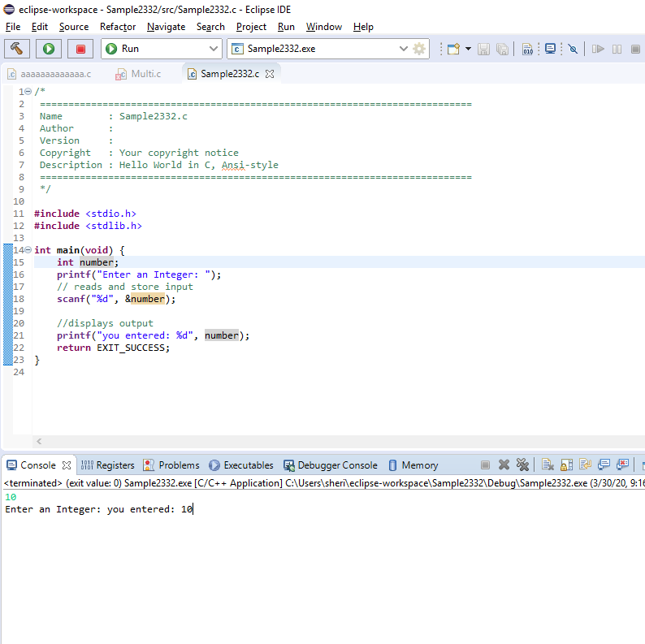The width and height of the screenshot is (645, 644).
Task: Click the Build hammer icon
Action: pyautogui.click(x=18, y=49)
